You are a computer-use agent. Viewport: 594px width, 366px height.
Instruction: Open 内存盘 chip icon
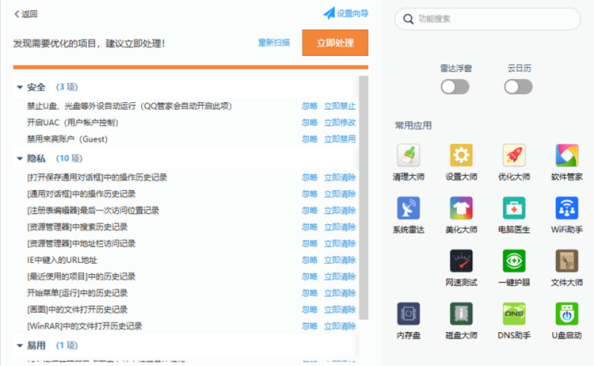coord(408,313)
